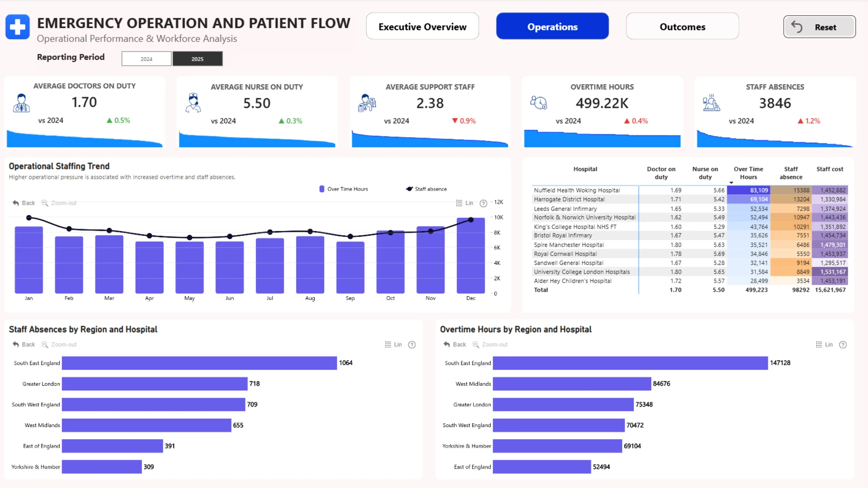The height and width of the screenshot is (488, 868).
Task: Click help icon in Operational Staffing Trend chart
Action: (483, 203)
